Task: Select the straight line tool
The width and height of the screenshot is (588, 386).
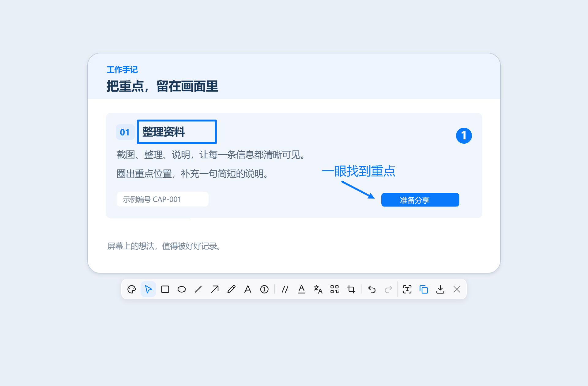Action: (x=198, y=289)
